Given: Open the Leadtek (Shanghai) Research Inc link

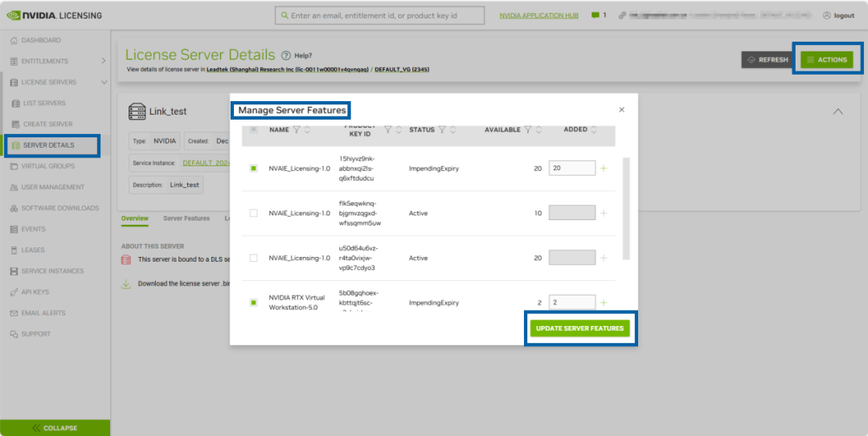Looking at the screenshot, I should tap(287, 70).
